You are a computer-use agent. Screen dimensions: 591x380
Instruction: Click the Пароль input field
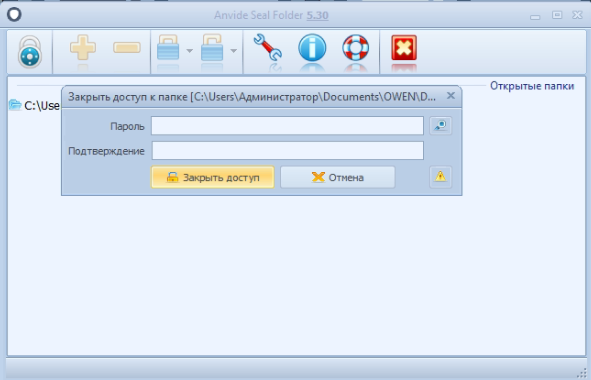(287, 126)
